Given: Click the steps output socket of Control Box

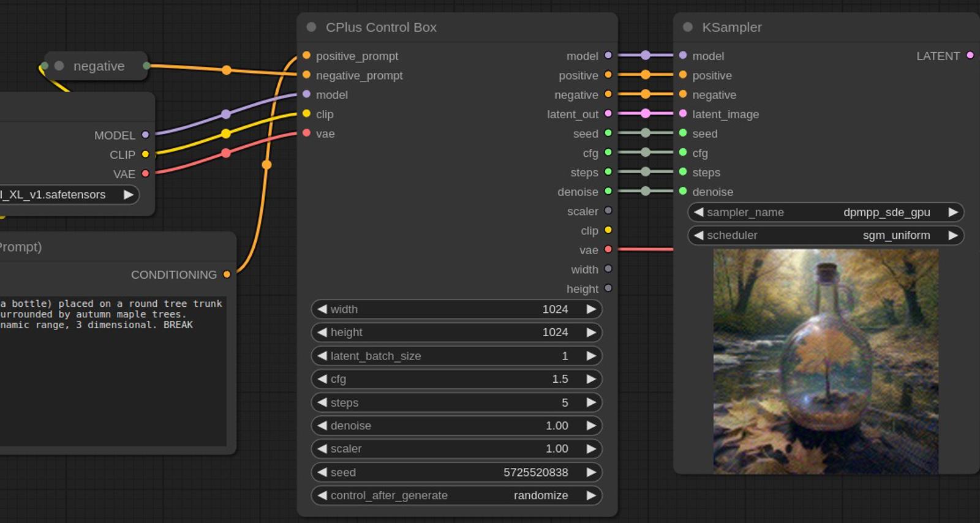Looking at the screenshot, I should 608,172.
